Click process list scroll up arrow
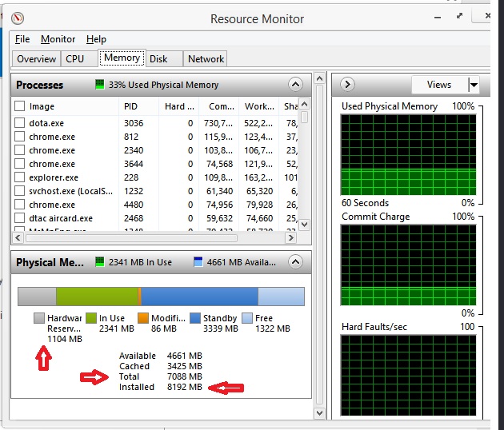Image resolution: width=504 pixels, height=430 pixels. (x=304, y=104)
